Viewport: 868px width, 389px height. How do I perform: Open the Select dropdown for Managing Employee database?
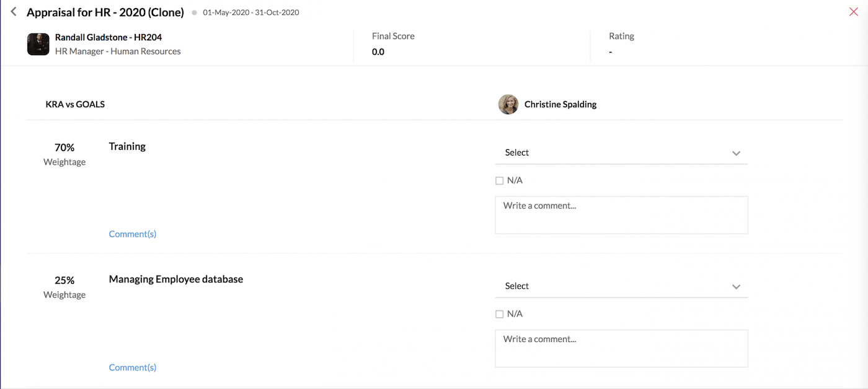[621, 286]
